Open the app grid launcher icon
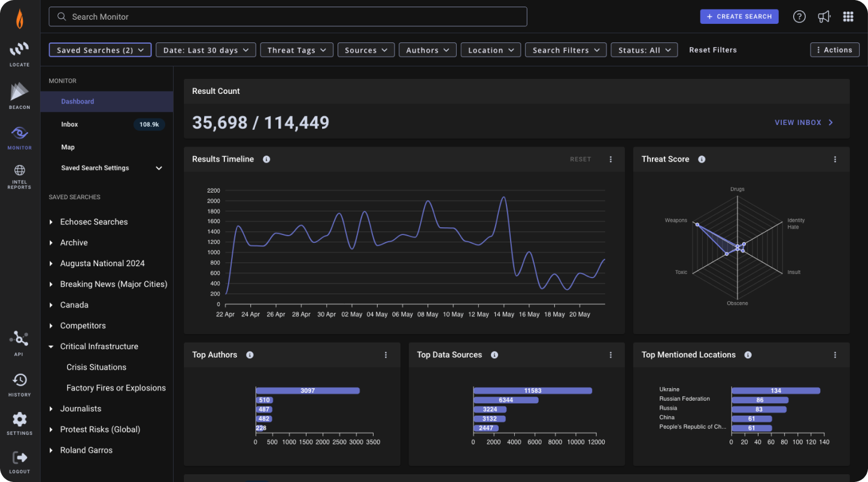This screenshot has height=482, width=868. pyautogui.click(x=848, y=16)
